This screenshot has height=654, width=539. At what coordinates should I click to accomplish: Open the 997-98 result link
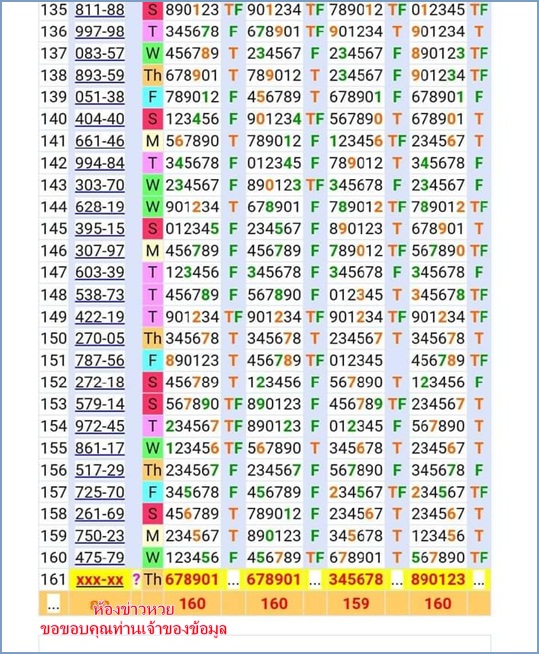coord(100,32)
